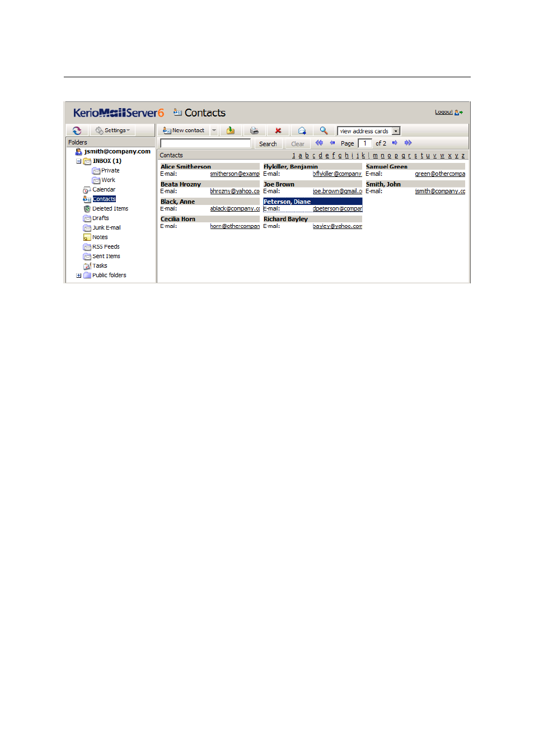Click the Logout link
Viewport: 534px width, 756px height.
pyautogui.click(x=444, y=112)
